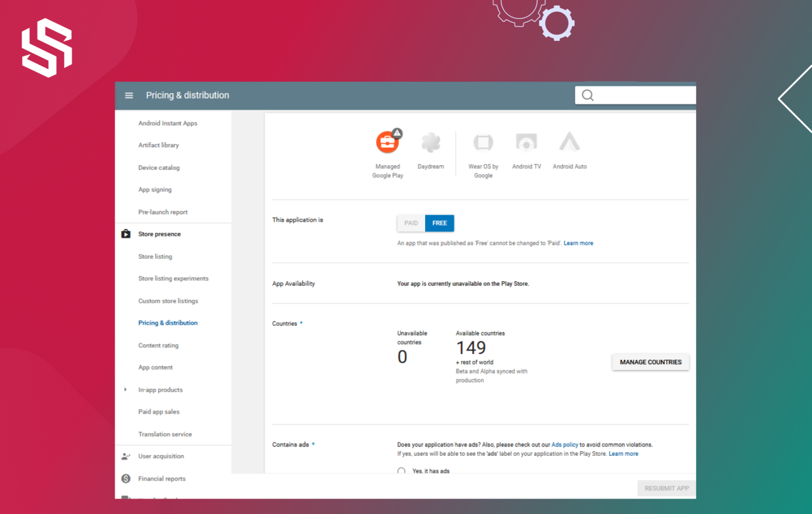Viewport: 812px width, 514px height.
Task: Open Store listing experiments
Action: pyautogui.click(x=173, y=278)
